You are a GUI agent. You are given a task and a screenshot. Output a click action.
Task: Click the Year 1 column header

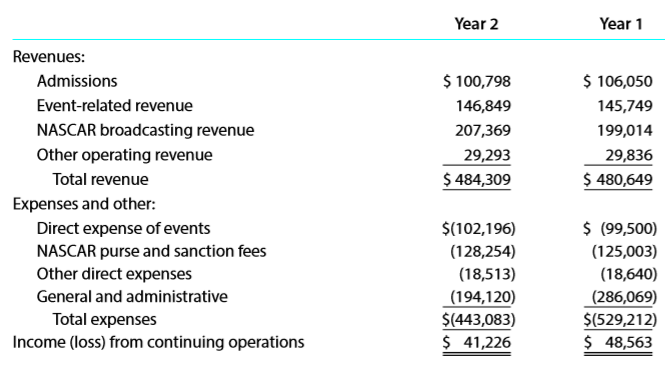(621, 24)
